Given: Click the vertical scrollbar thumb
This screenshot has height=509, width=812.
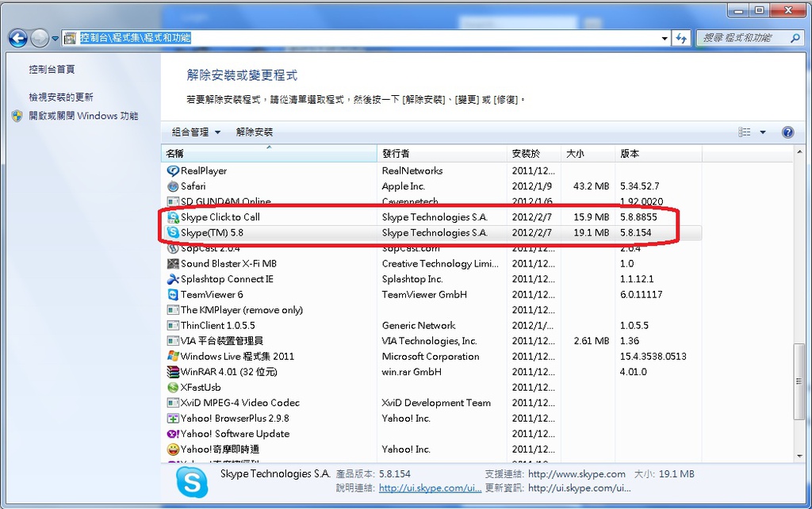Looking at the screenshot, I should click(x=799, y=381).
